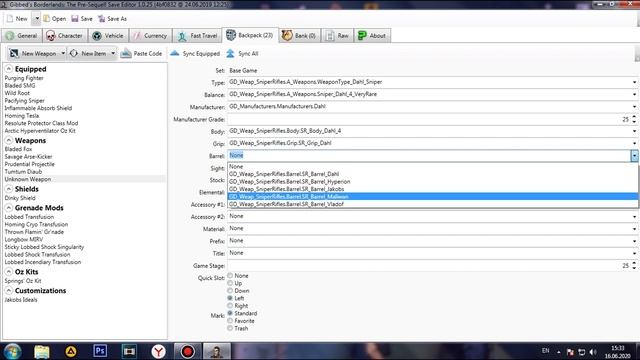Select Pacifying Sniper item

coord(24,100)
